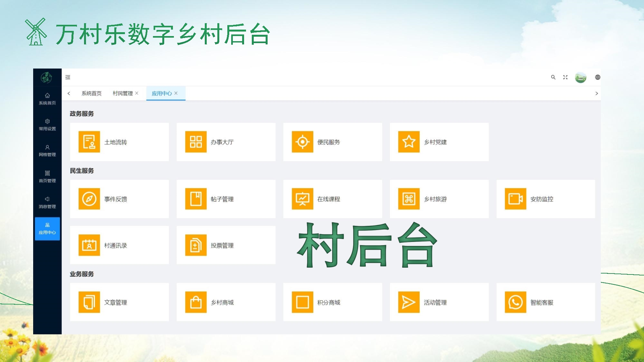Click the 安防监控 label
The width and height of the screenshot is (644, 362).
pyautogui.click(x=542, y=199)
